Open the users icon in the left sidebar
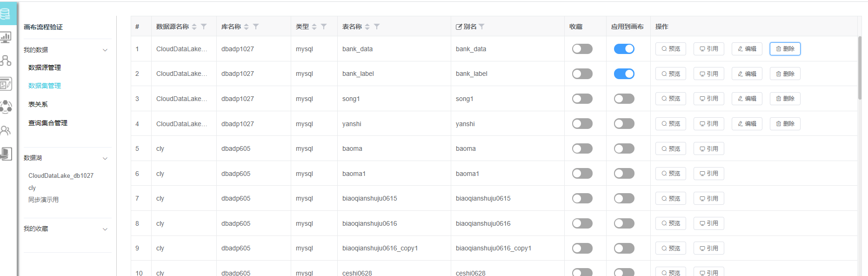The image size is (868, 276). 6,130
